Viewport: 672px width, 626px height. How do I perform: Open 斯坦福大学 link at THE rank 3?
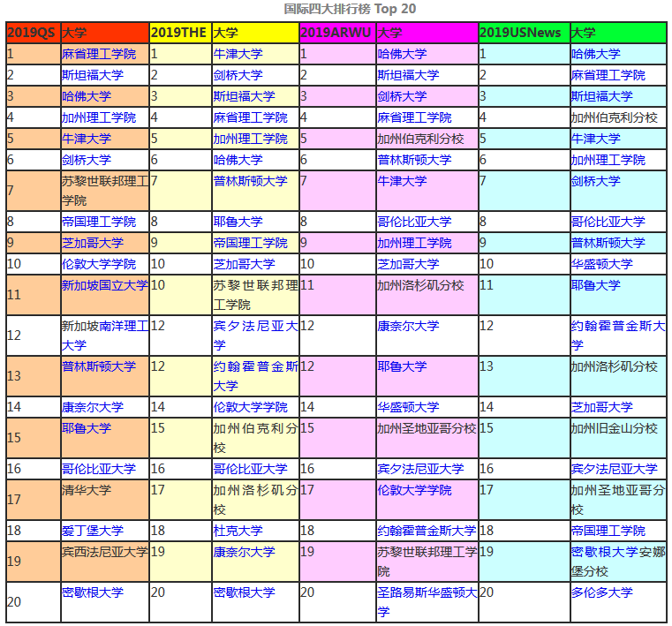click(245, 96)
